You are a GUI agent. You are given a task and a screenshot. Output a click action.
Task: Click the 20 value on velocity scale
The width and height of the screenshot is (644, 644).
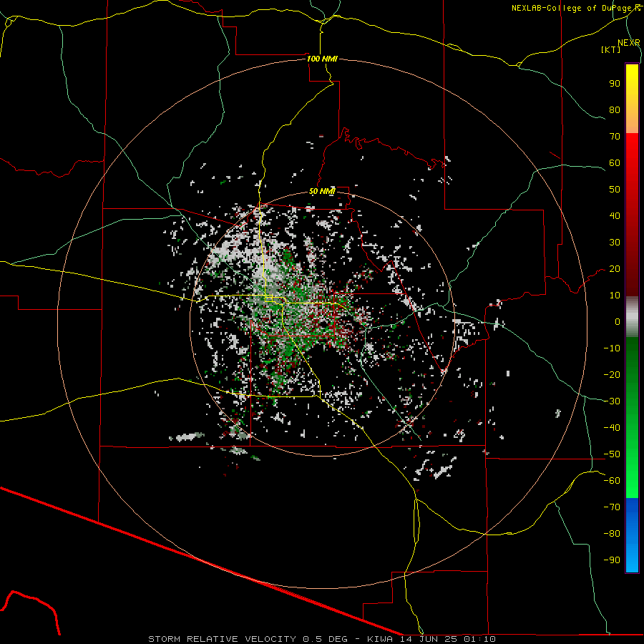(x=615, y=268)
